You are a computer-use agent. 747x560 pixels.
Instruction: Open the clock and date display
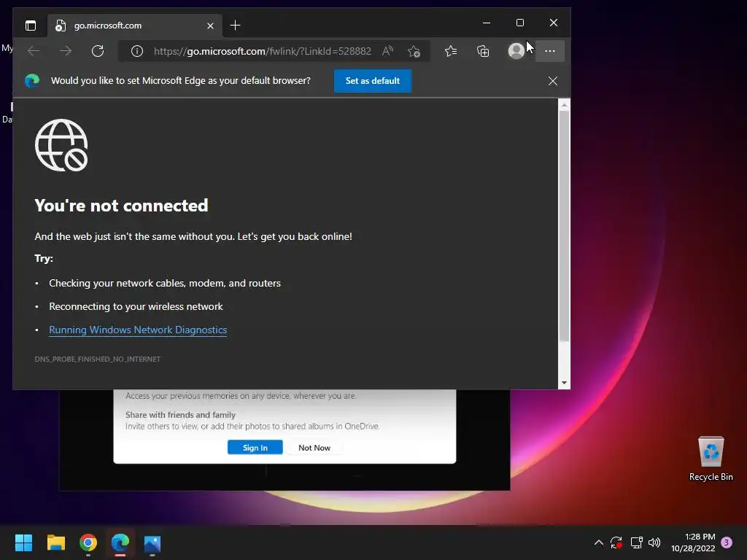point(693,542)
